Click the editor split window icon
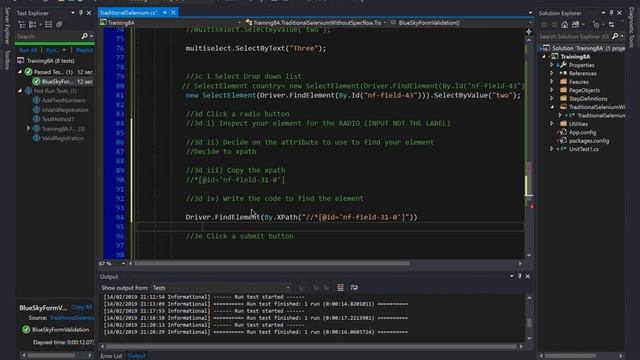640x360 pixels. (529, 31)
